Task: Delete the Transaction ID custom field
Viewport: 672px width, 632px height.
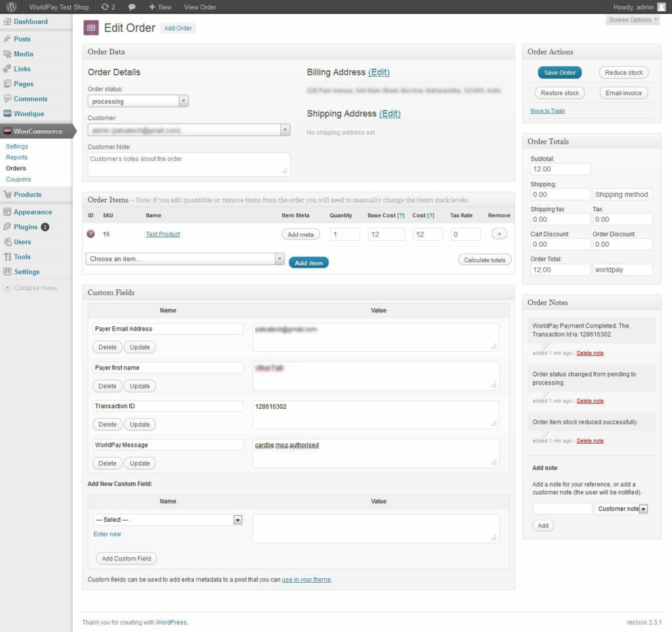Action: pos(107,424)
